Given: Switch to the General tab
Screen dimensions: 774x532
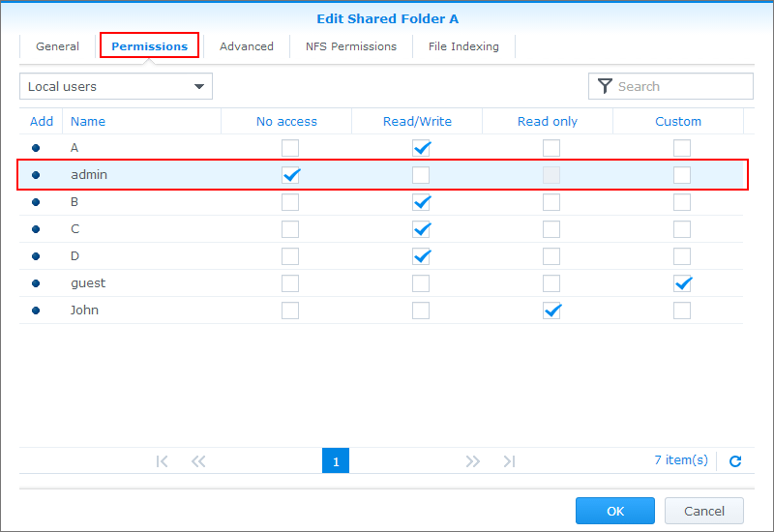Looking at the screenshot, I should pyautogui.click(x=57, y=46).
